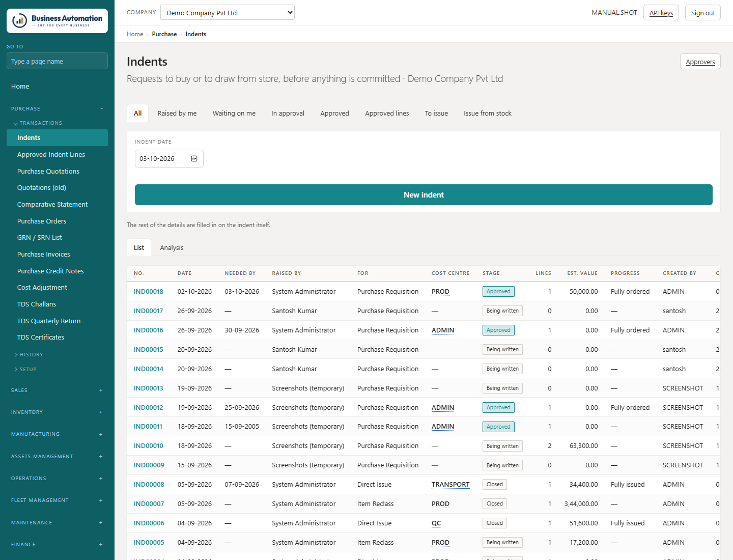The width and height of the screenshot is (733, 560).
Task: Click the TRANSPORT cost centre of IND00008
Action: 450,485
